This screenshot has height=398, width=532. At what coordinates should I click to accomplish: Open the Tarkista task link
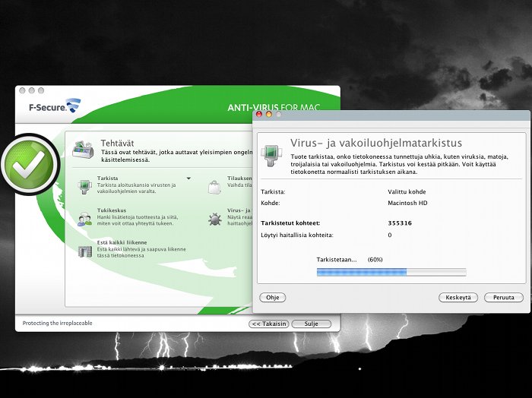pos(108,178)
